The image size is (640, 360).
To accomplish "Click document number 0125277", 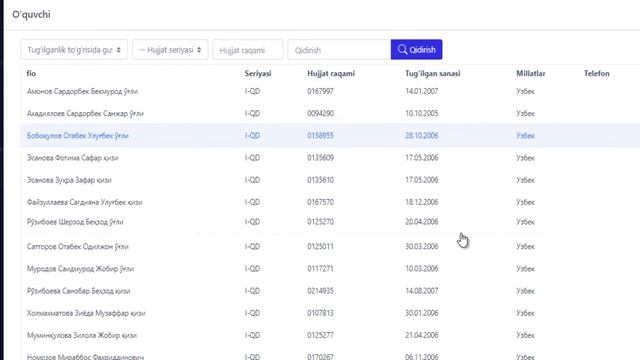I will point(320,335).
